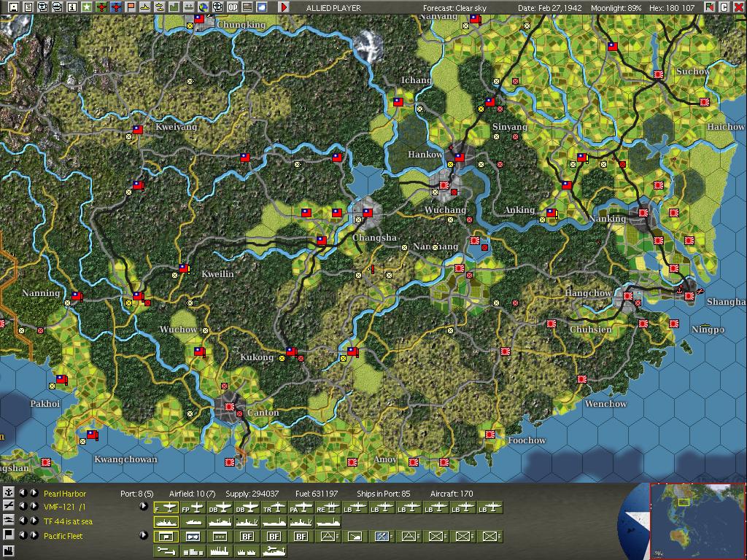This screenshot has height=560, width=747.
Task: Click the ship icon beside TF 44
Action: coord(9,521)
